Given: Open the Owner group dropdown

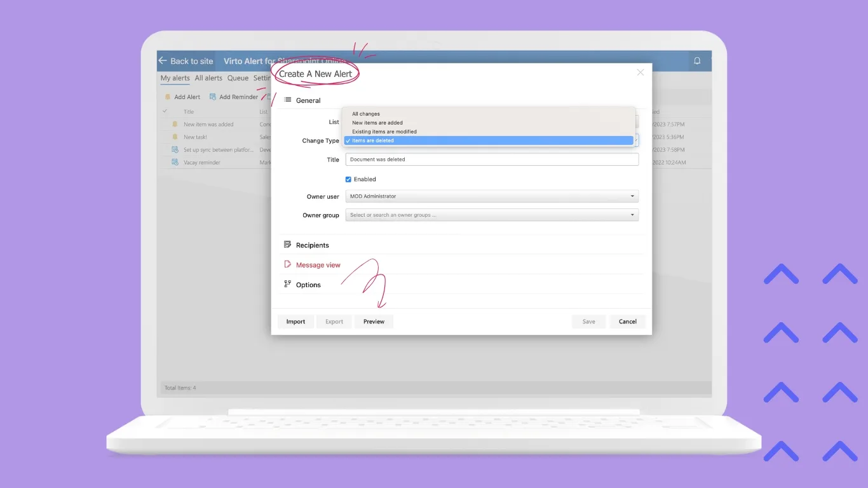Looking at the screenshot, I should click(x=632, y=215).
